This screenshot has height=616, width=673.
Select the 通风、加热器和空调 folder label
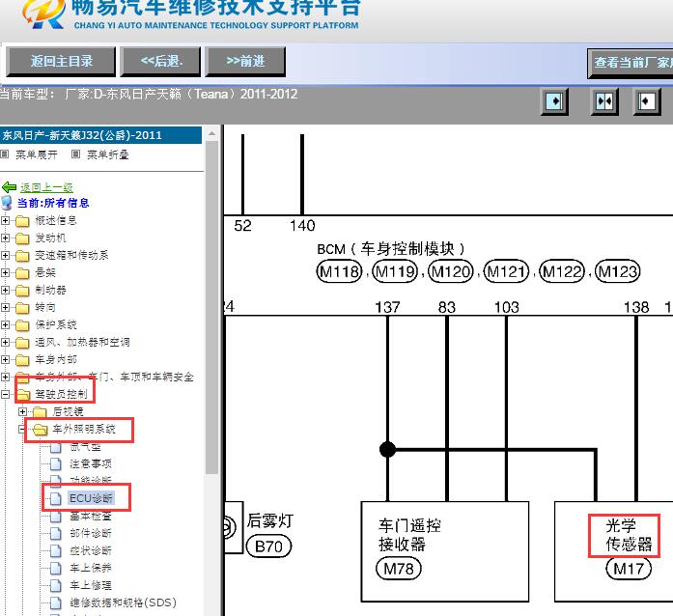point(82,342)
